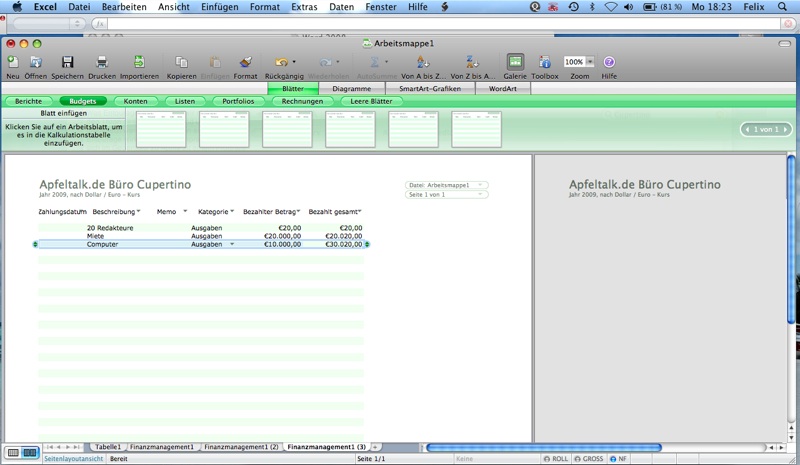Screen dimensions: 800x465
Task: Click the first budget template thumbnail
Action: coord(161,129)
